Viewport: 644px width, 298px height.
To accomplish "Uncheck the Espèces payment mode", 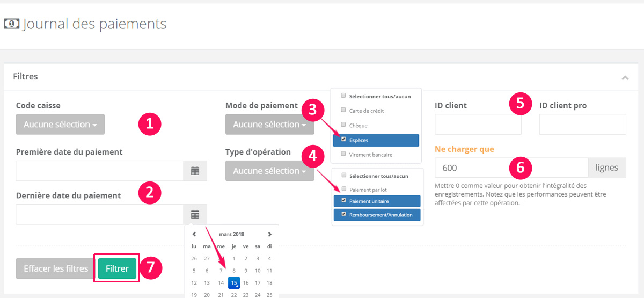I will click(343, 140).
